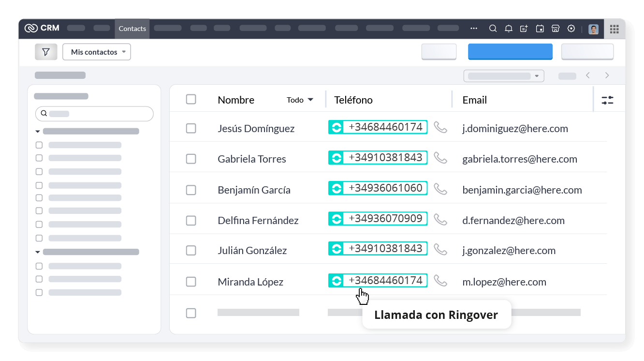Check the box for Miranda López
The width and height of the screenshot is (644, 361).
(191, 281)
